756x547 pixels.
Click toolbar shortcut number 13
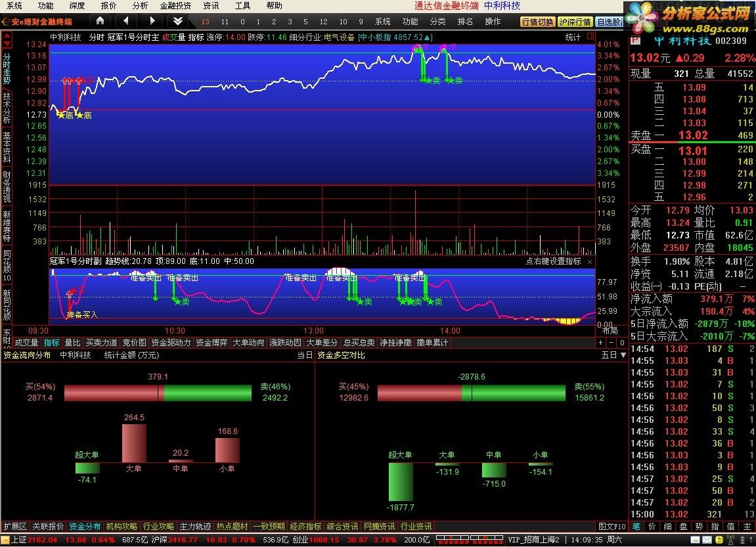tap(206, 22)
